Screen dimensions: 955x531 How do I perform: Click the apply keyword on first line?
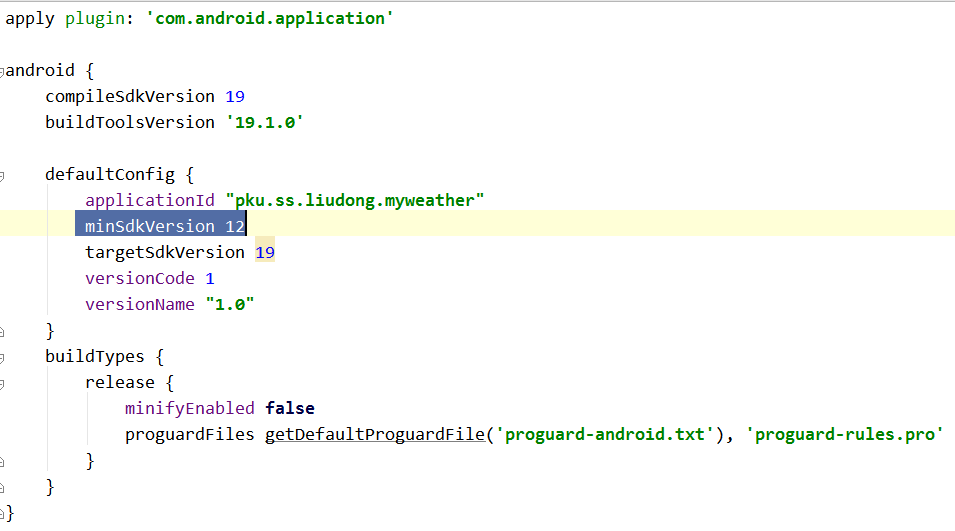tap(28, 18)
